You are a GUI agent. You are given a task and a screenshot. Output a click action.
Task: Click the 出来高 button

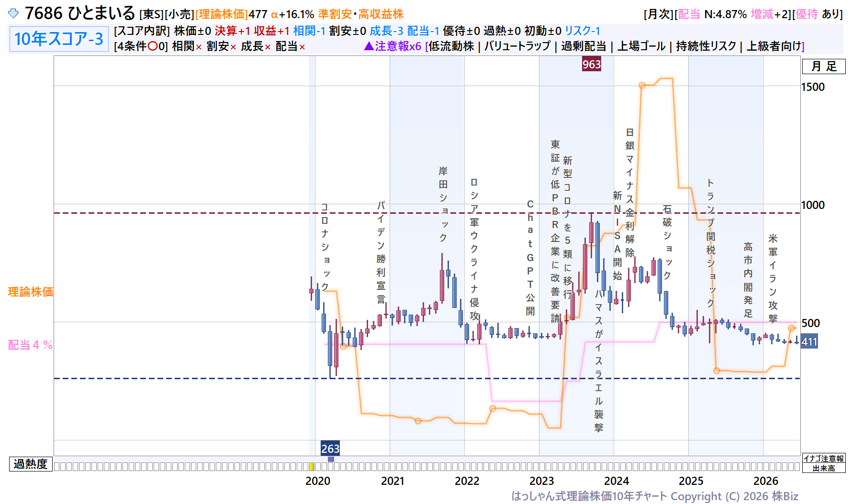click(824, 468)
